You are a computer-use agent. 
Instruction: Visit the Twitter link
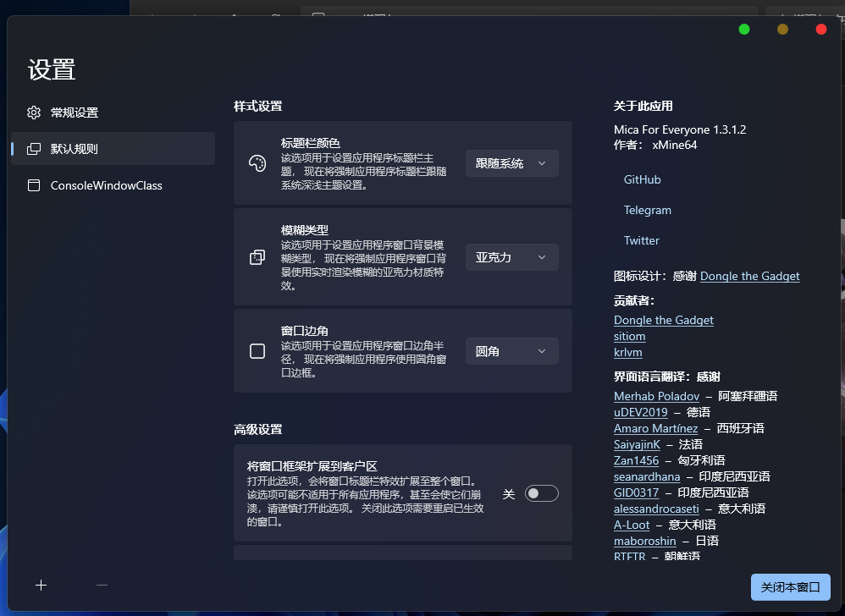641,240
